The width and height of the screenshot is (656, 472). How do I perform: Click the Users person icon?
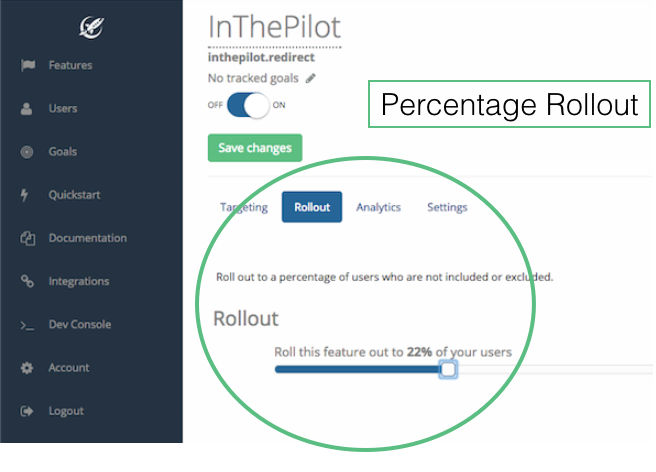pos(27,109)
